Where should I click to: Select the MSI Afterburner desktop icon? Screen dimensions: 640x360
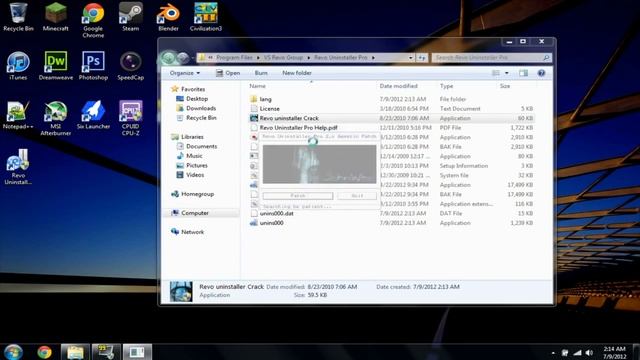click(x=56, y=118)
